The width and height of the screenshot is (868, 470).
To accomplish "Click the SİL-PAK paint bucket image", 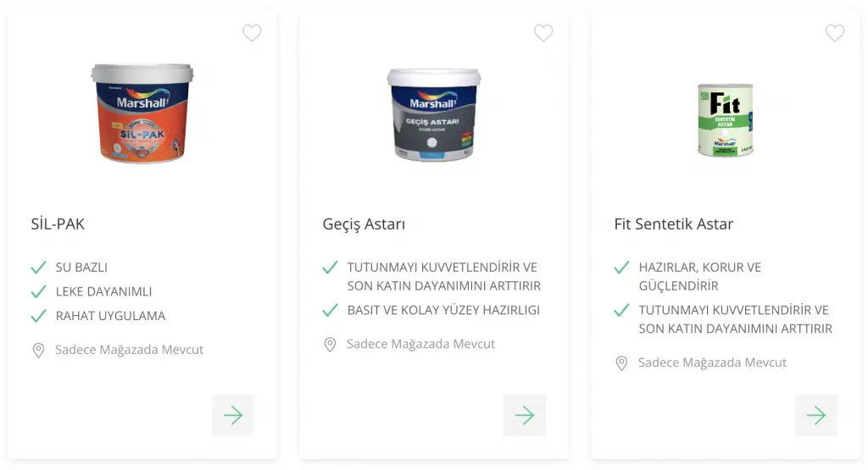I will [142, 113].
